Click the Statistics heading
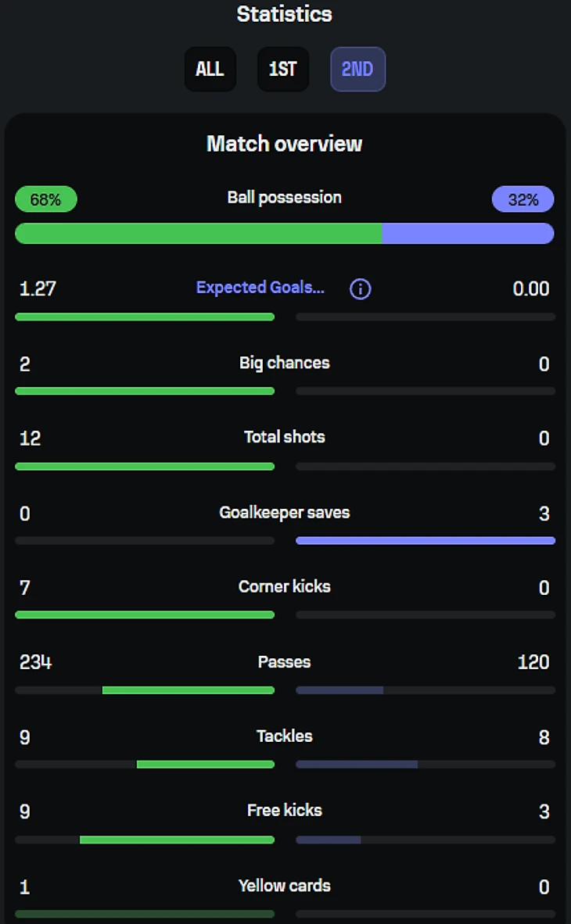Screen dimensions: 571x924 coord(284,14)
